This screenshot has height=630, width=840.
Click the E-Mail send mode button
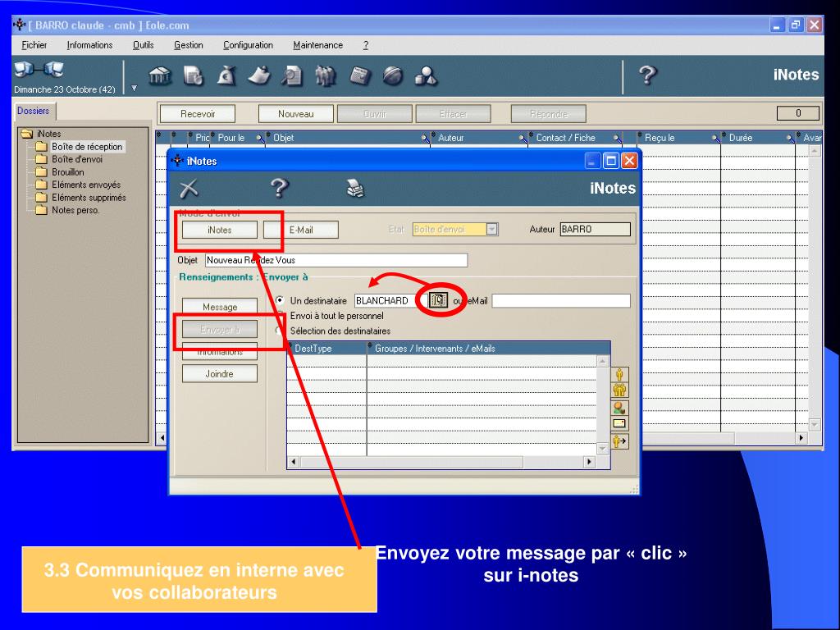[301, 230]
